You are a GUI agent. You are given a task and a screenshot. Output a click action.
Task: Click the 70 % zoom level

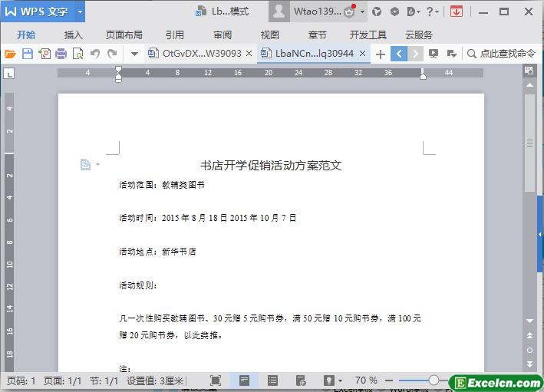point(366,380)
